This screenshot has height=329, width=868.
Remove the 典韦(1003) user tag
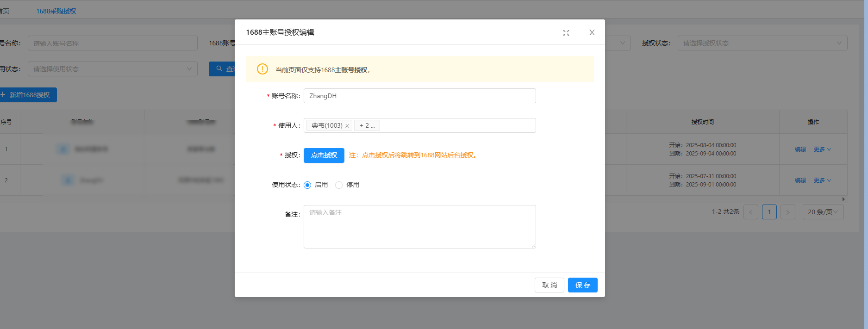pyautogui.click(x=347, y=126)
